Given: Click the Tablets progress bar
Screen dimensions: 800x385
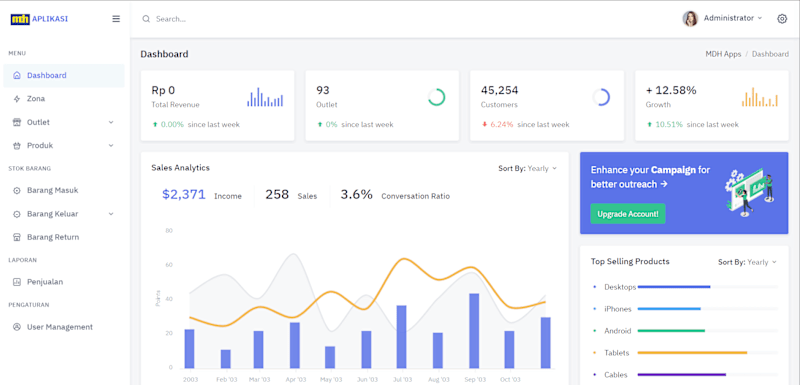Looking at the screenshot, I should tap(708, 353).
